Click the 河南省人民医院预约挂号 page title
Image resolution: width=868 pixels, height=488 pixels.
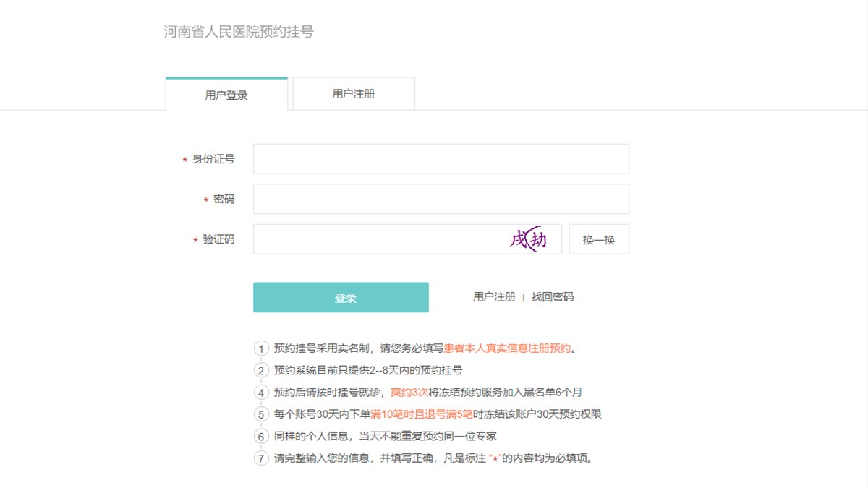pyautogui.click(x=239, y=32)
